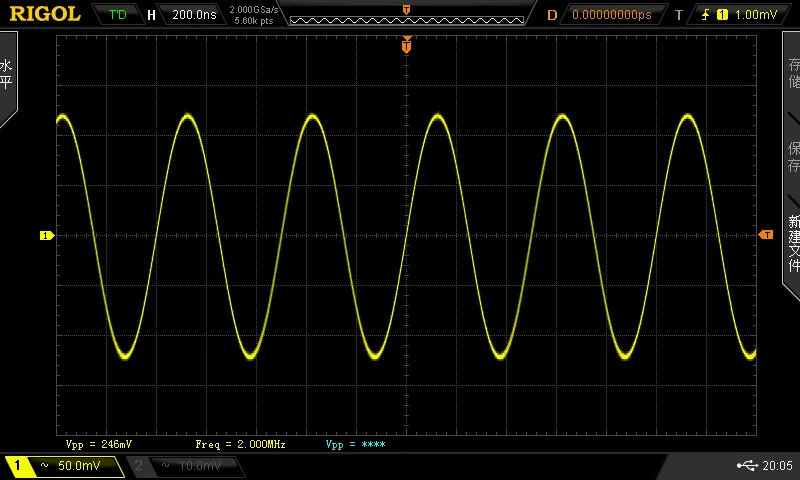Open the storage menu tab on right
The image size is (800, 480).
tap(793, 73)
